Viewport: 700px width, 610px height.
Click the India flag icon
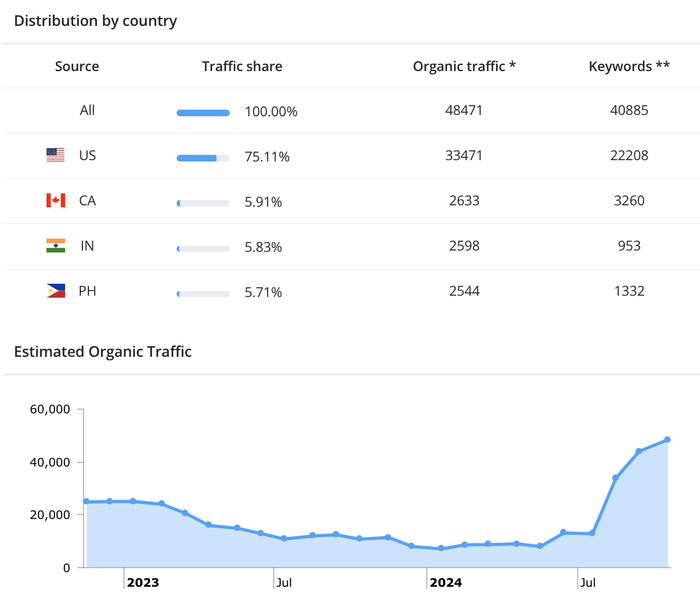click(55, 246)
